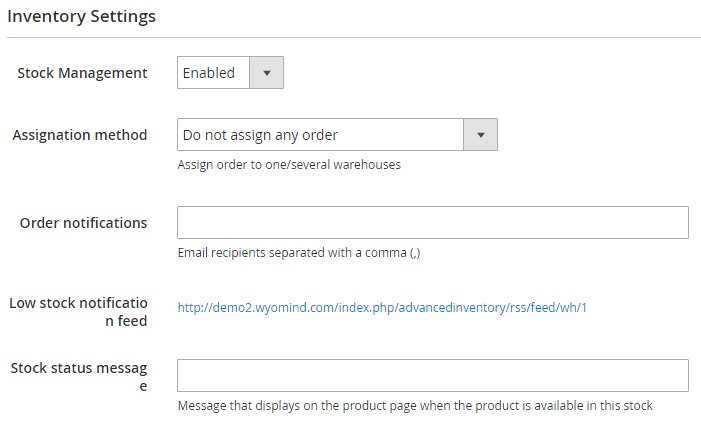Click the 'Do not assign any order' select box

point(337,135)
